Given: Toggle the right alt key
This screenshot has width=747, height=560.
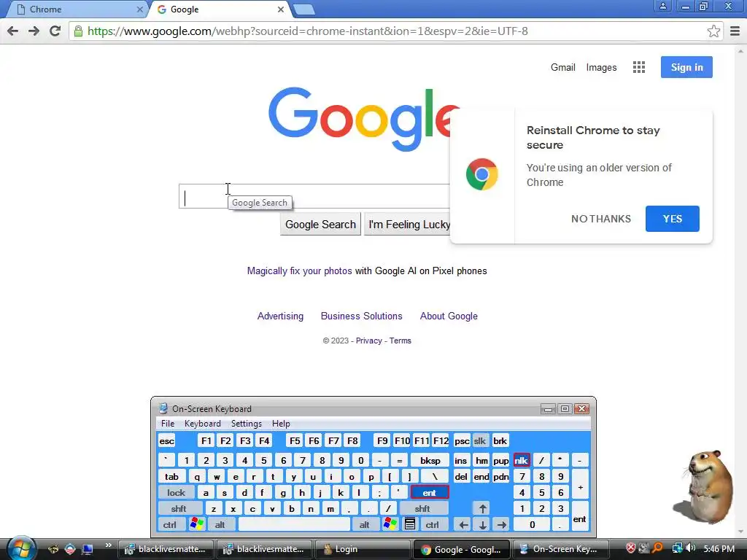Looking at the screenshot, I should 365,525.
